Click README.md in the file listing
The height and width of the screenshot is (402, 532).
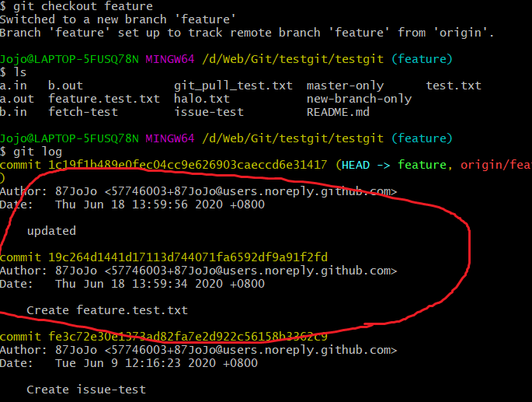coord(338,112)
